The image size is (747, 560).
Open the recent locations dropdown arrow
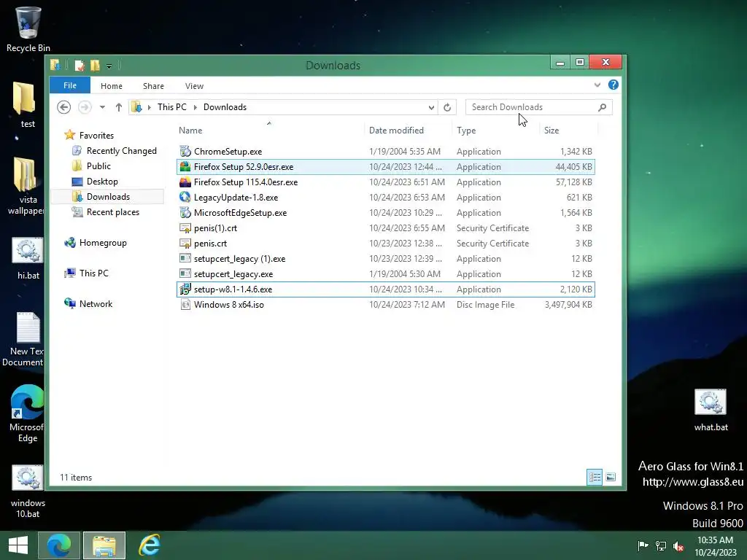[x=102, y=107]
